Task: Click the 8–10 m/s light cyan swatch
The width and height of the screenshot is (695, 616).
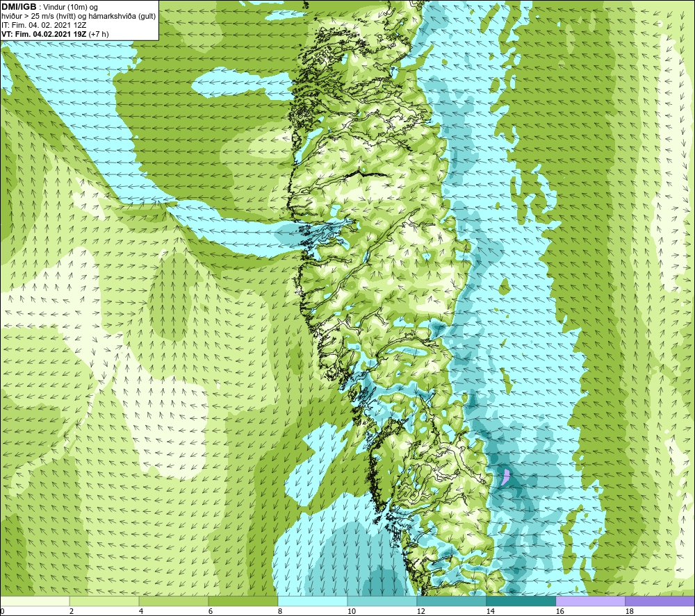Action: pos(313,601)
